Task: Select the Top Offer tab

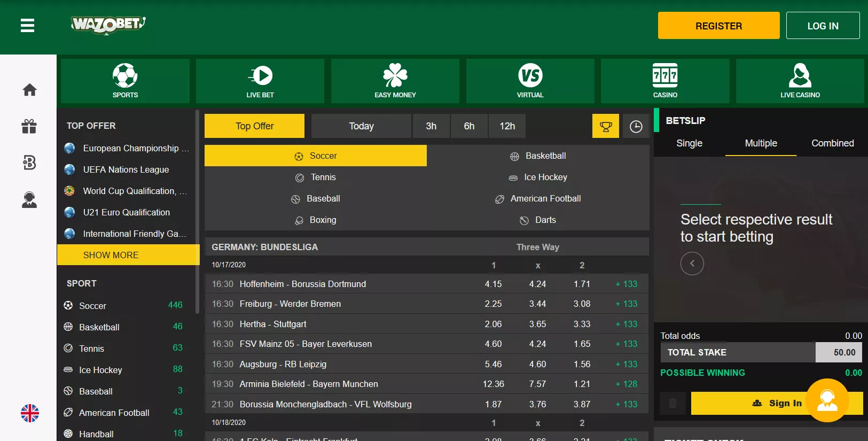Action: (254, 126)
